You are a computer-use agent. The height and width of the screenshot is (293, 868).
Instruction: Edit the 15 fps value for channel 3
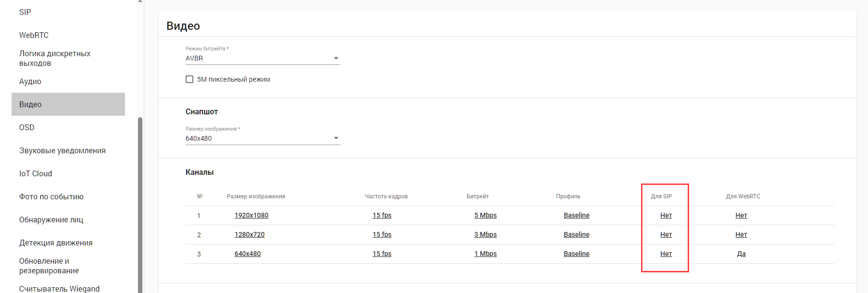(382, 254)
